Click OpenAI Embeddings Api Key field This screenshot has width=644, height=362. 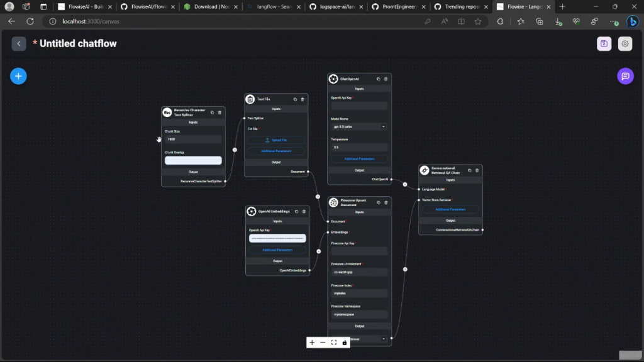coord(277,238)
